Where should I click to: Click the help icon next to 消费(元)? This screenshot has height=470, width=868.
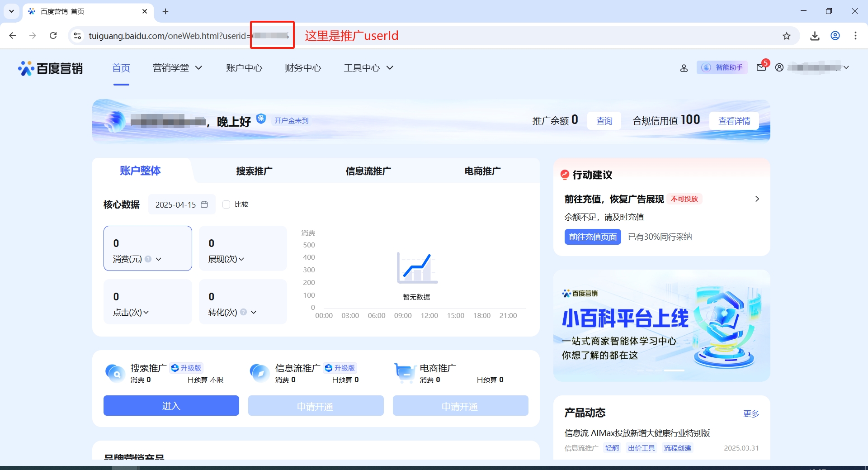coord(148,259)
